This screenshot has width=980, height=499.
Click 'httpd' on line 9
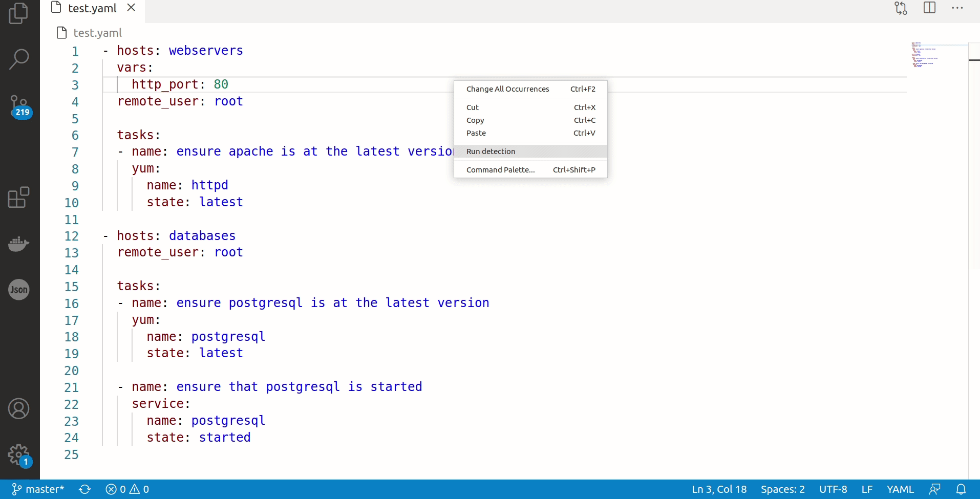tap(210, 185)
